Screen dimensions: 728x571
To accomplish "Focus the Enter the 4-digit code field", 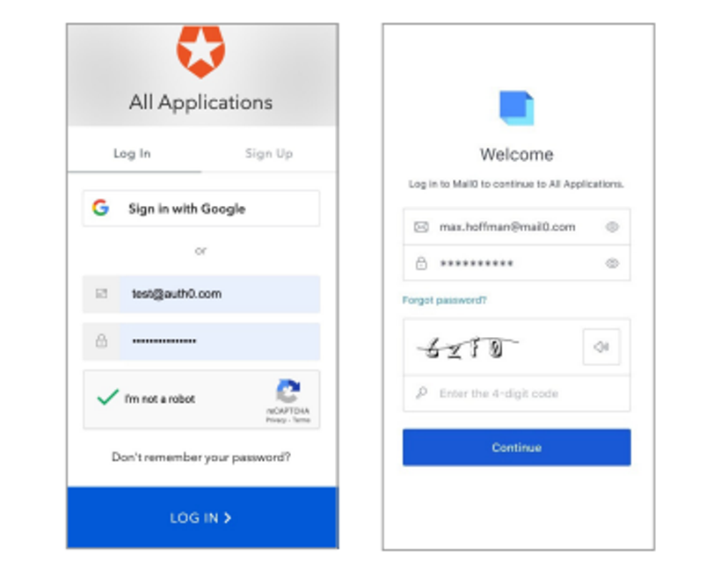I will click(x=516, y=393).
